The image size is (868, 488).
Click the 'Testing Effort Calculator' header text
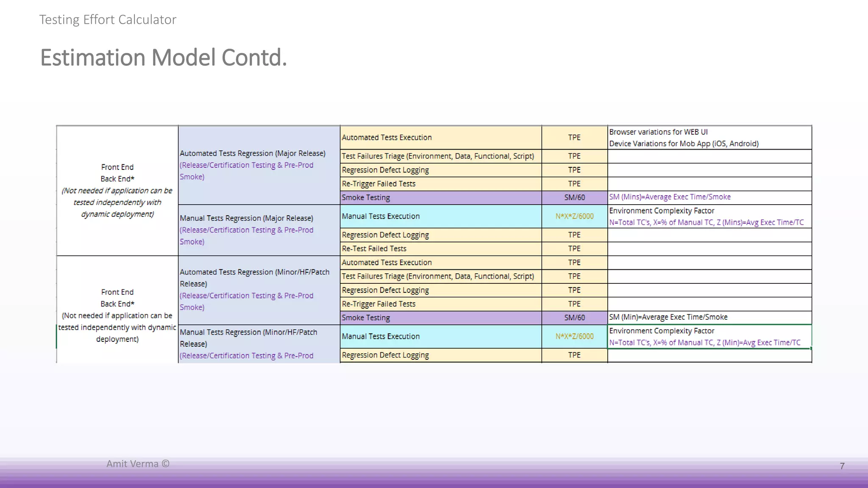pyautogui.click(x=108, y=19)
